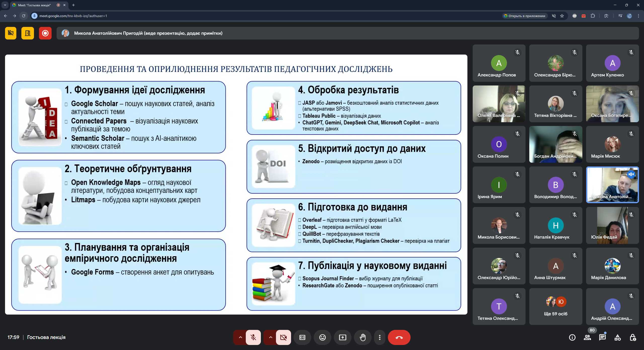Select Андрій Олександ... participant tile
Image resolution: width=644 pixels, height=350 pixels.
(x=613, y=307)
